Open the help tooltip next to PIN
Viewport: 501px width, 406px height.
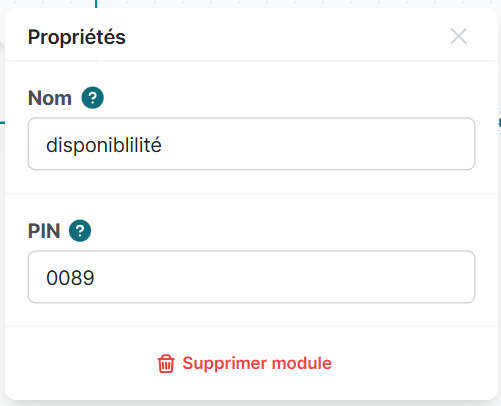(80, 231)
